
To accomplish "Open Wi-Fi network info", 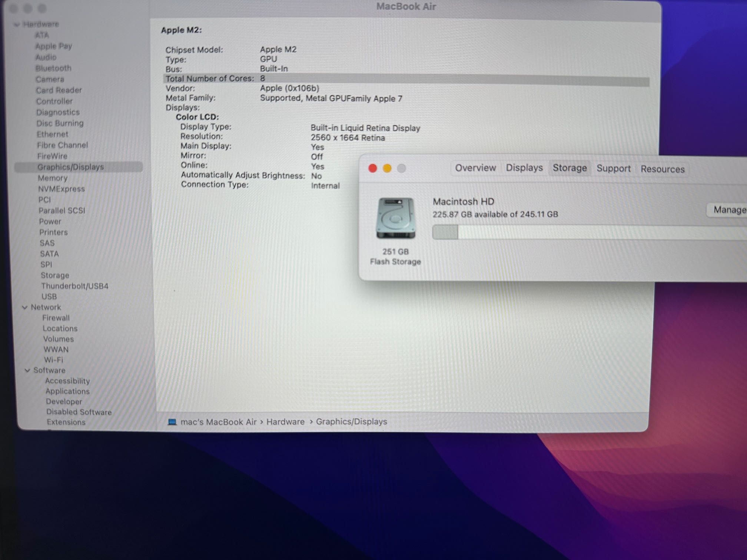I will point(54,360).
